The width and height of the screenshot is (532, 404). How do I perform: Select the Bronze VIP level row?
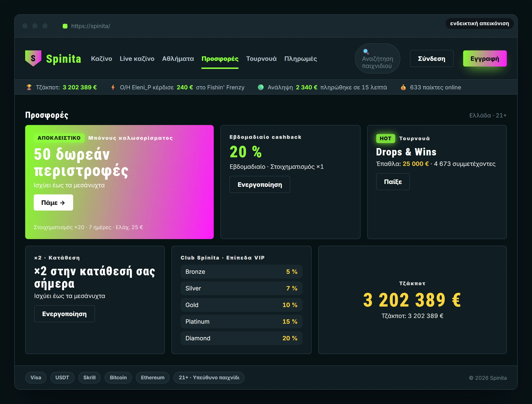tap(242, 272)
